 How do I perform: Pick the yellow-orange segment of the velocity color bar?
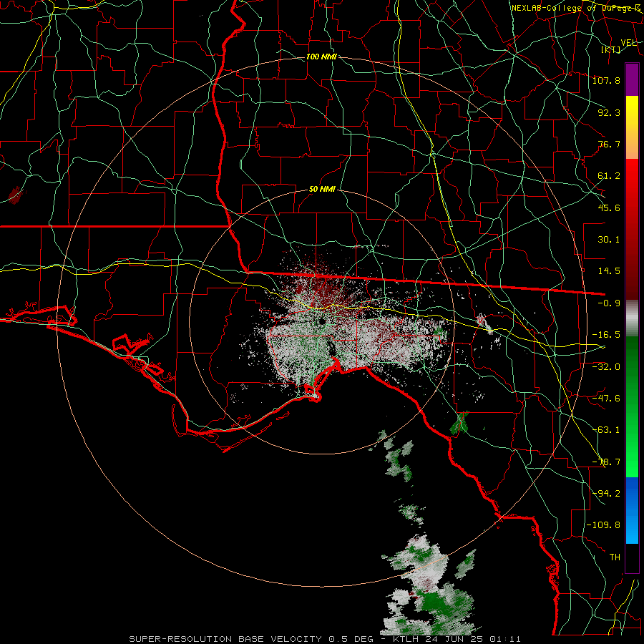pos(632,127)
